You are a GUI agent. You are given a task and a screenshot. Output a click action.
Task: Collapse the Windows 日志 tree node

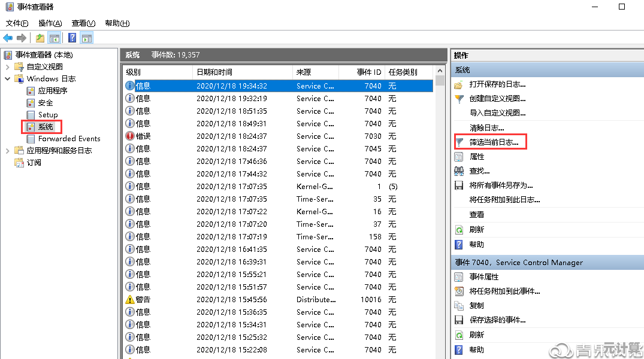8,79
